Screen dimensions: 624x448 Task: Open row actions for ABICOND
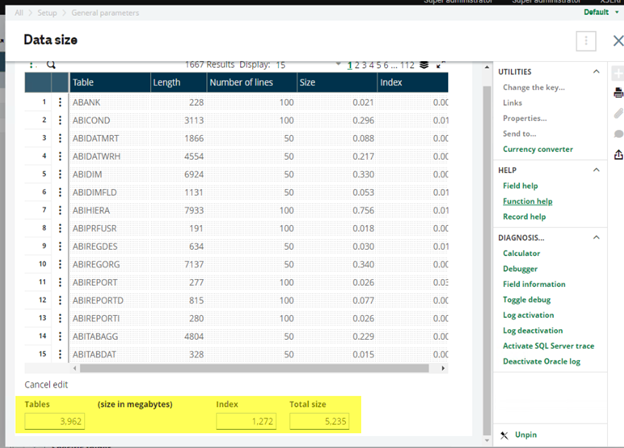pyautogui.click(x=60, y=120)
